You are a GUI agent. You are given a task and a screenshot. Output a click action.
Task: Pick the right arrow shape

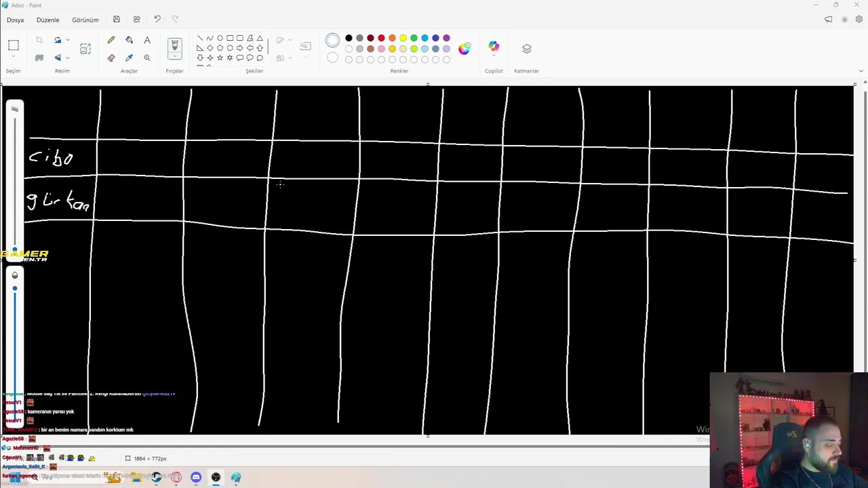click(x=239, y=48)
